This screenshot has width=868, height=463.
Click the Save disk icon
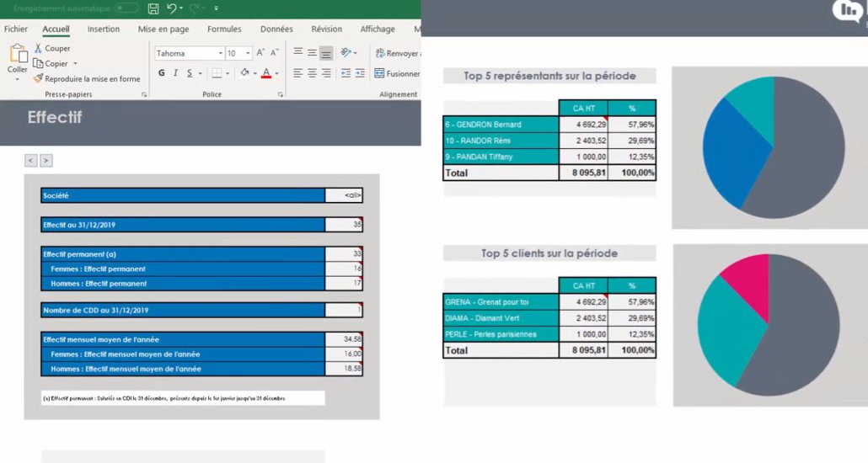click(153, 8)
